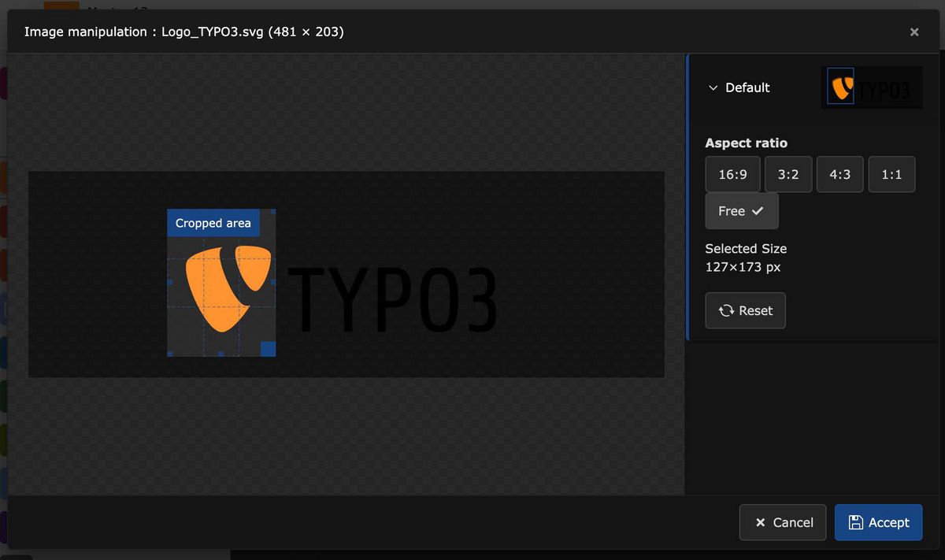Accept the cropped image
This screenshot has height=560, width=945.
pos(878,522)
